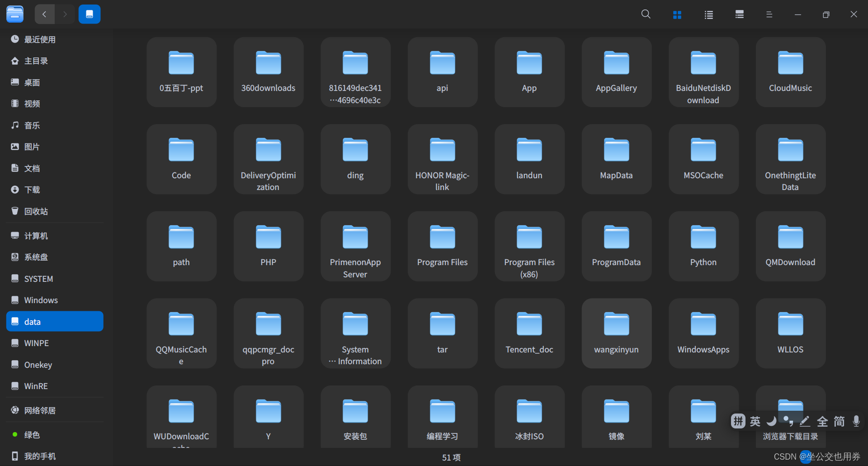Open System Disk (系统盘) in sidebar
Image resolution: width=868 pixels, height=466 pixels.
[x=55, y=257]
